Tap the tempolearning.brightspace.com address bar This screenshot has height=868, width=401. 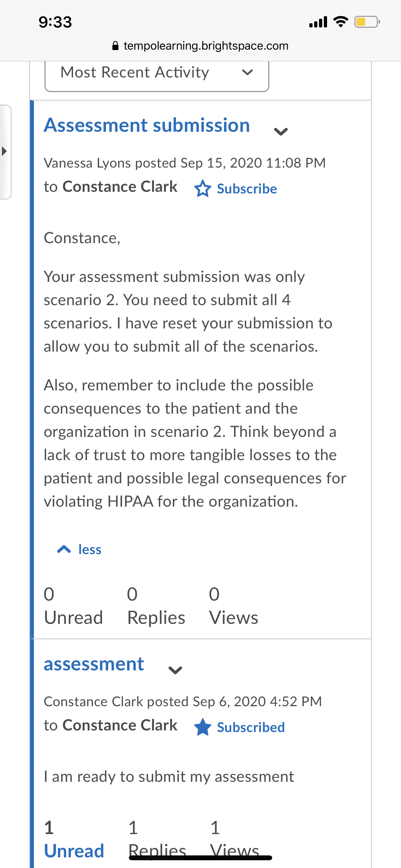pos(200,46)
